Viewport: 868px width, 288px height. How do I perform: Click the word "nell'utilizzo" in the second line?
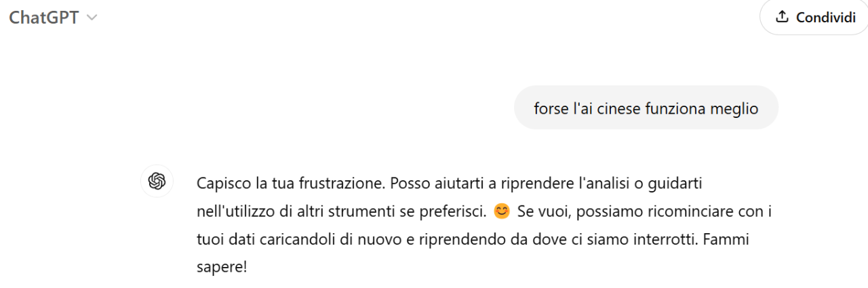pos(236,212)
